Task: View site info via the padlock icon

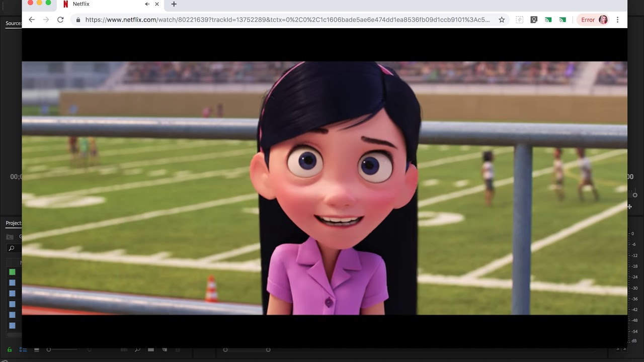Action: pos(78,20)
